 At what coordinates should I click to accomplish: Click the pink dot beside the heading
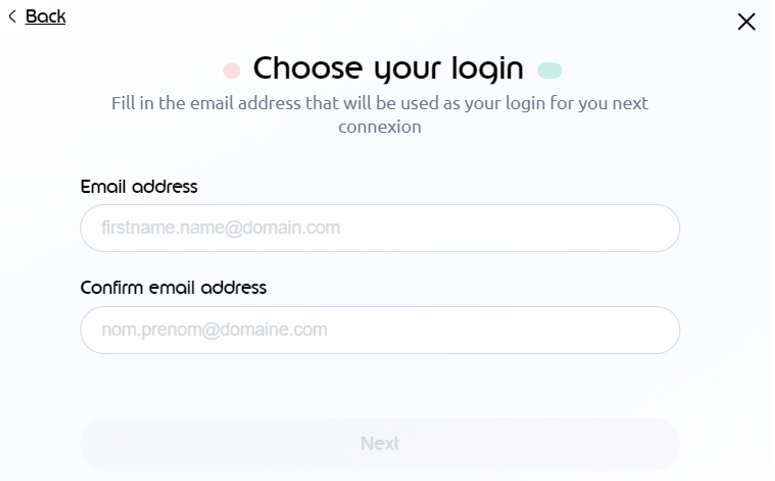[x=231, y=70]
